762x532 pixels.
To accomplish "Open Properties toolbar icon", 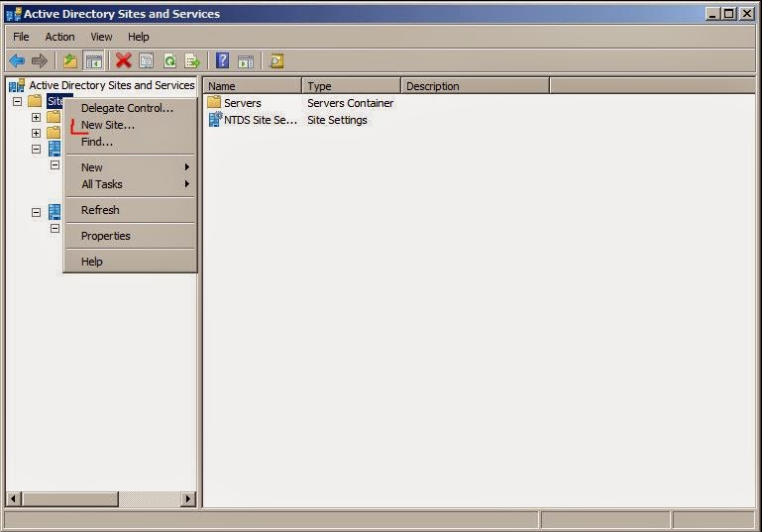I will click(x=147, y=61).
